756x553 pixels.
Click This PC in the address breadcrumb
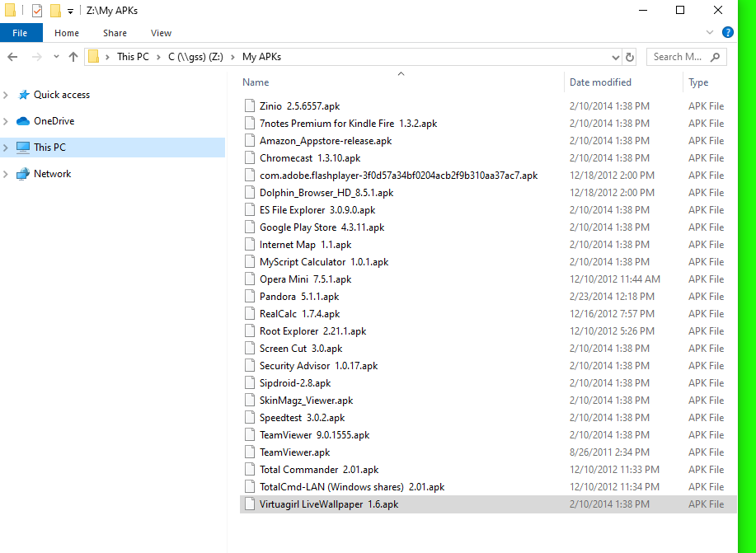[132, 57]
